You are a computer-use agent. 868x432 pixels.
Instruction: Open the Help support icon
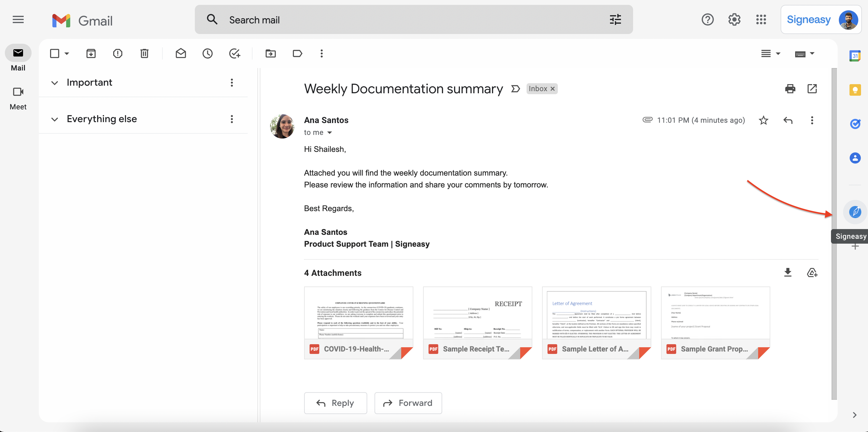point(707,19)
